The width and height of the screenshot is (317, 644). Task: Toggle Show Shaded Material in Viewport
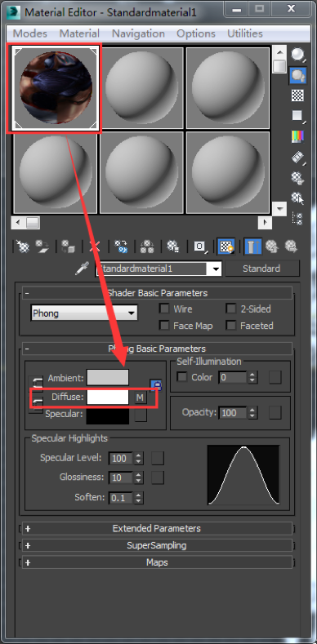pyautogui.click(x=226, y=246)
